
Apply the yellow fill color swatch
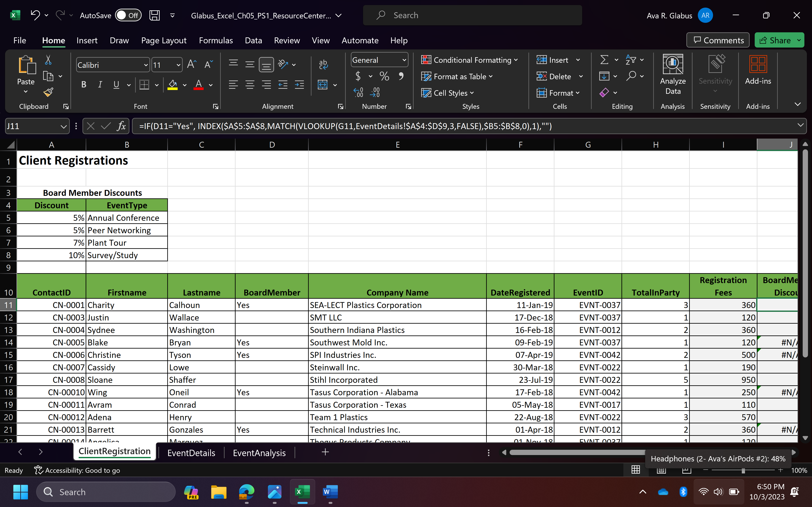coord(173,85)
